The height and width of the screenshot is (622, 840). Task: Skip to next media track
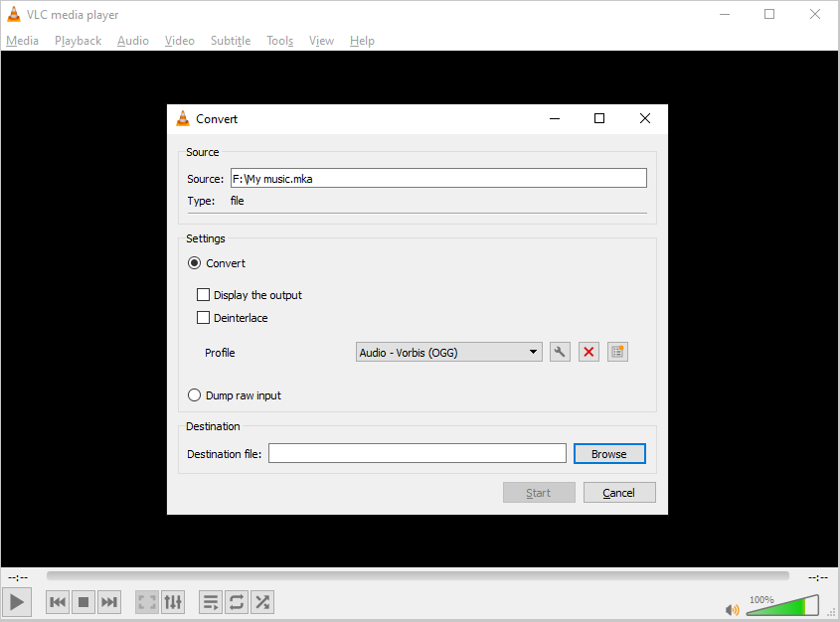click(x=108, y=602)
